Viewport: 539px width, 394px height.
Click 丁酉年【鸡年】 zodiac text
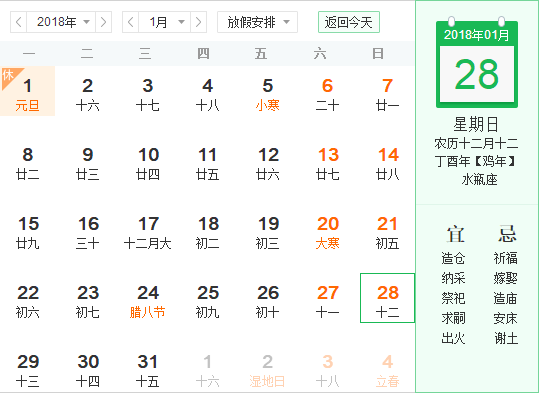point(476,161)
